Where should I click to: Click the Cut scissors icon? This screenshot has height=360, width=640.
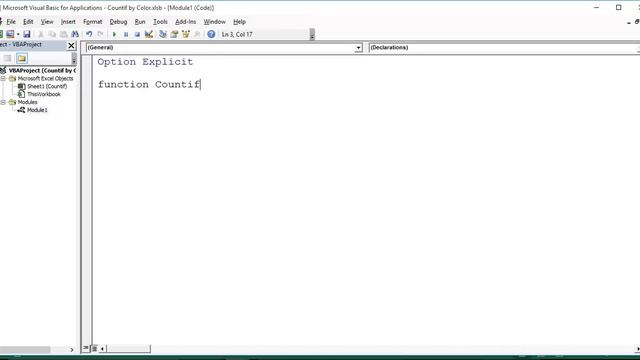[x=40, y=34]
